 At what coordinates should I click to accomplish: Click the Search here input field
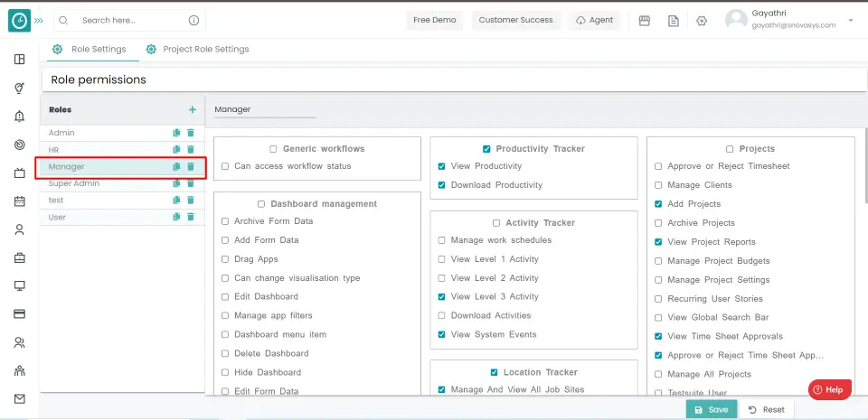click(131, 20)
